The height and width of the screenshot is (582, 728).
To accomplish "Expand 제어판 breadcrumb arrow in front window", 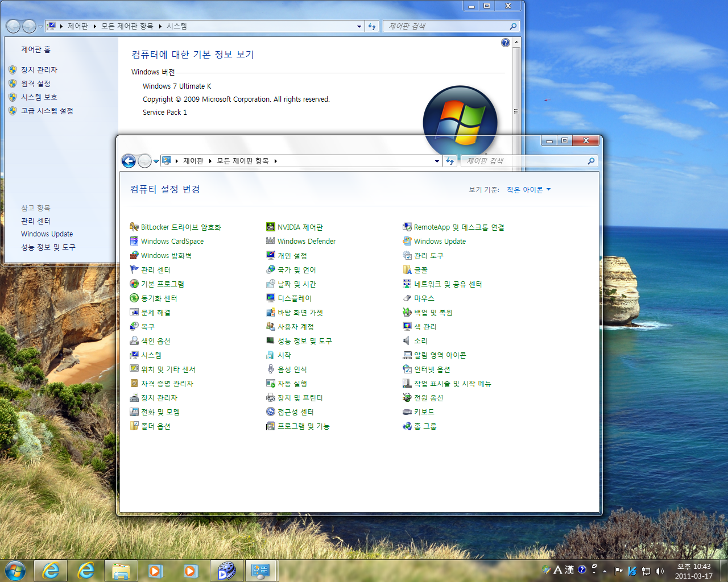I will point(210,161).
